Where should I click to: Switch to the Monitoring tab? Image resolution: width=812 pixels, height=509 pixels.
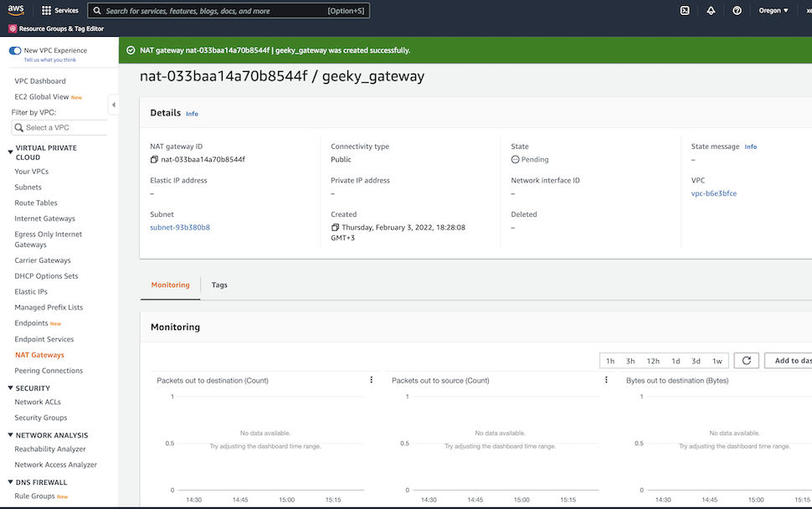click(171, 285)
